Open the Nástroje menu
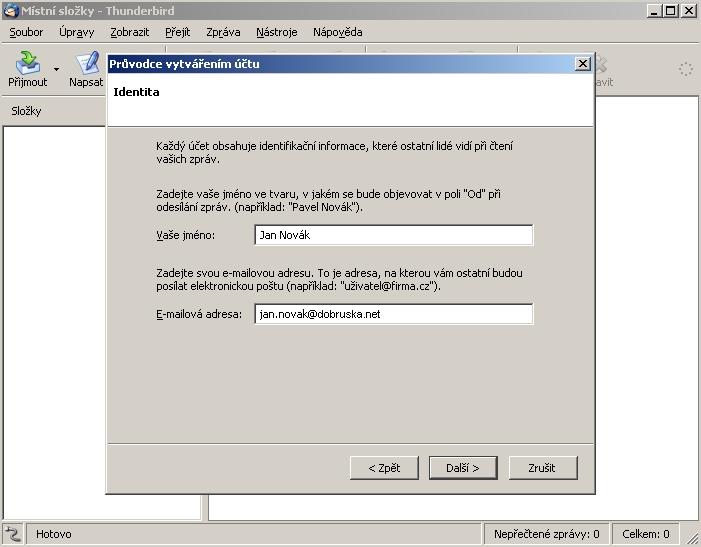Screen dimensions: 701x547 (276, 32)
